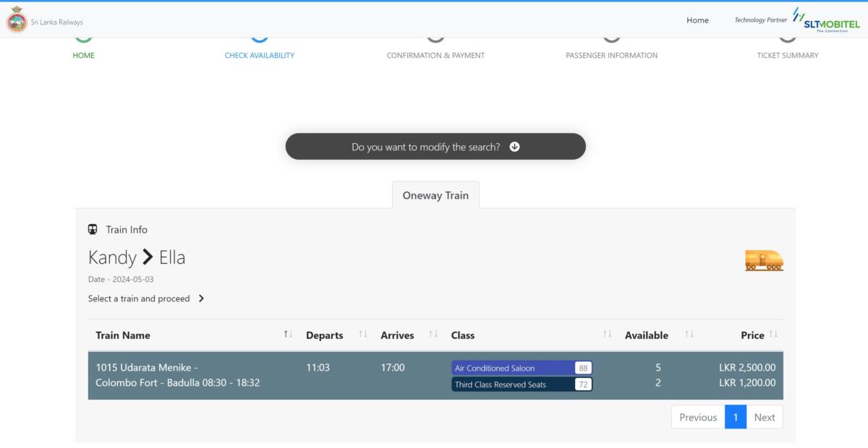Select page 1 in pagination
The image size is (868, 448).
(x=735, y=417)
